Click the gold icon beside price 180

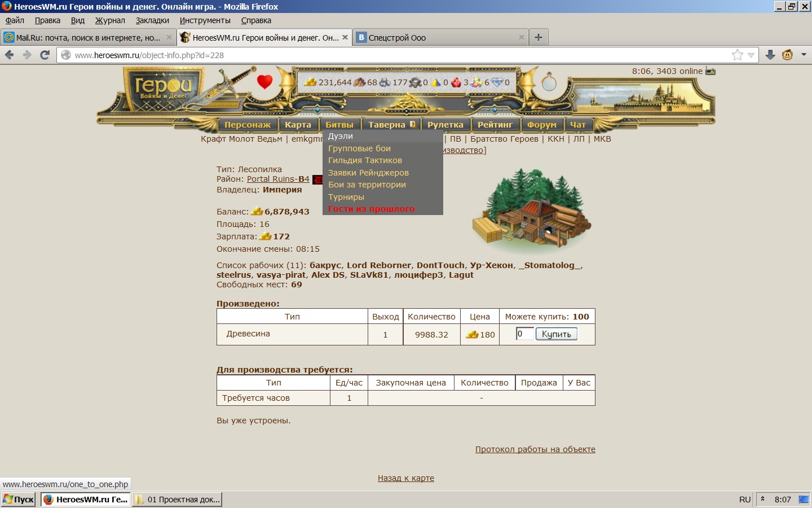472,335
